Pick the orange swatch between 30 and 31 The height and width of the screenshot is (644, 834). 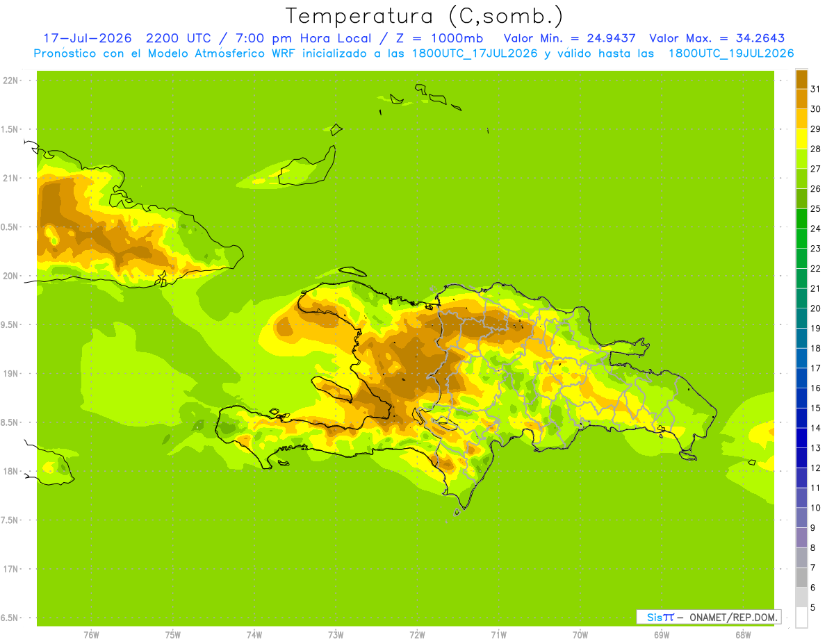[x=801, y=99]
